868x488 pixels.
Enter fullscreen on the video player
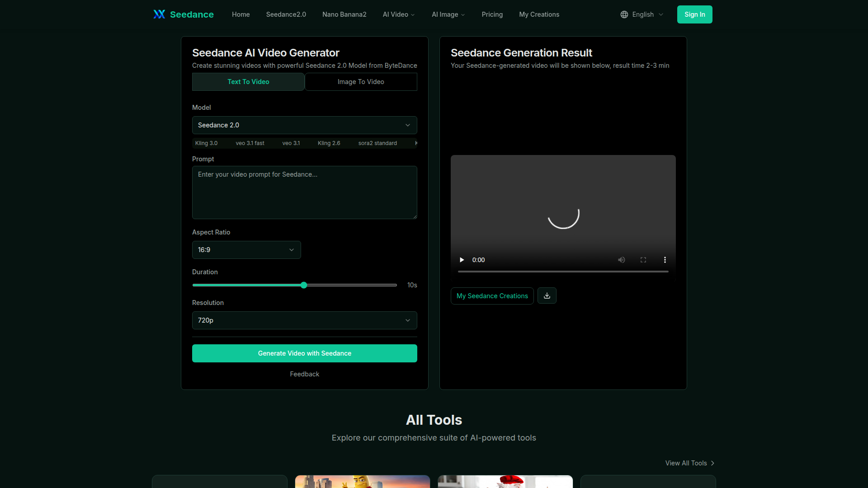tap(643, 260)
